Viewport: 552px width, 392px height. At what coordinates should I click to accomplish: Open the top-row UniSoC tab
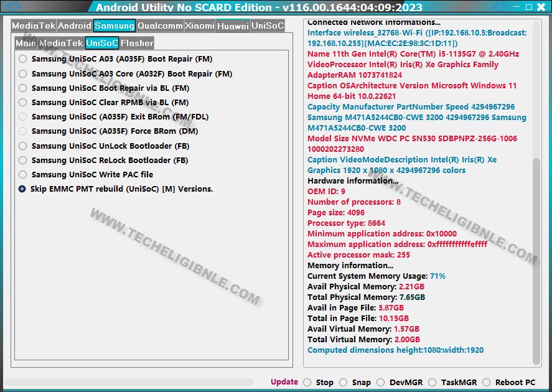tap(268, 26)
